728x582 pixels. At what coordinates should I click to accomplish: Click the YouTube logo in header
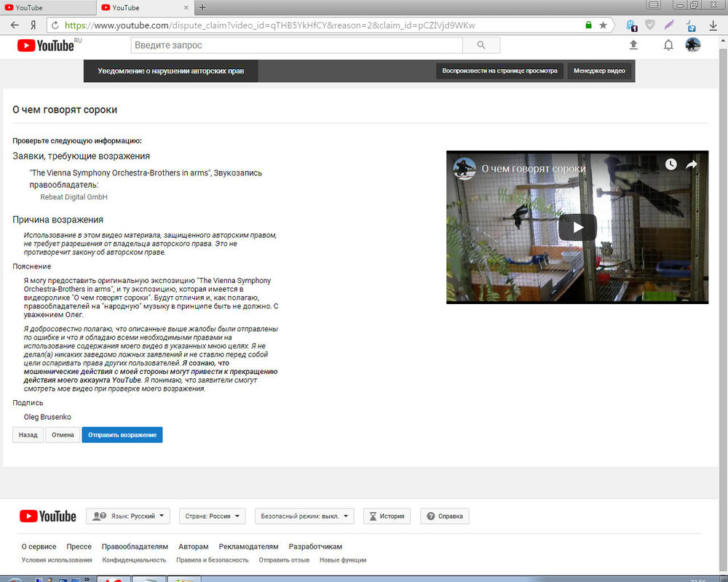click(x=46, y=45)
